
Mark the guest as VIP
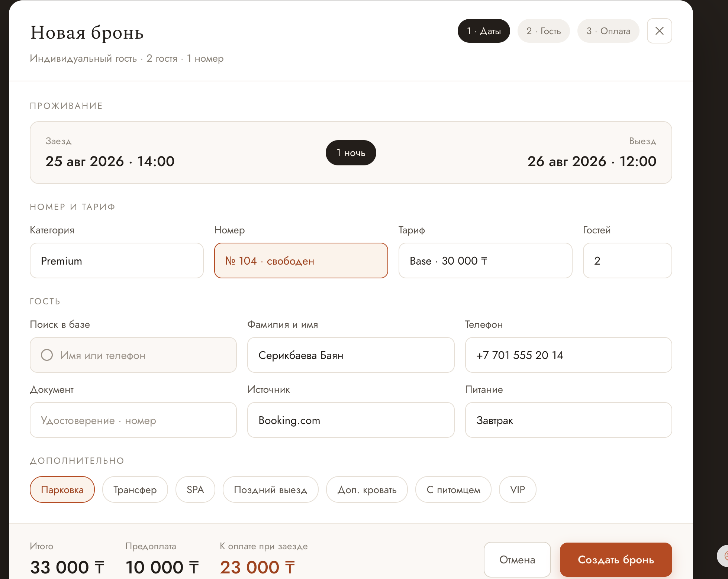(518, 489)
